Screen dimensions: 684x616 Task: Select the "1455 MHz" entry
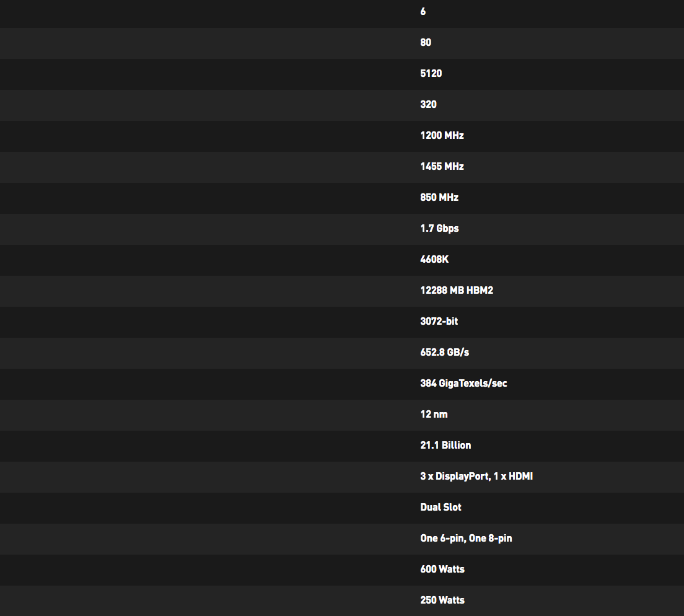pos(442,167)
